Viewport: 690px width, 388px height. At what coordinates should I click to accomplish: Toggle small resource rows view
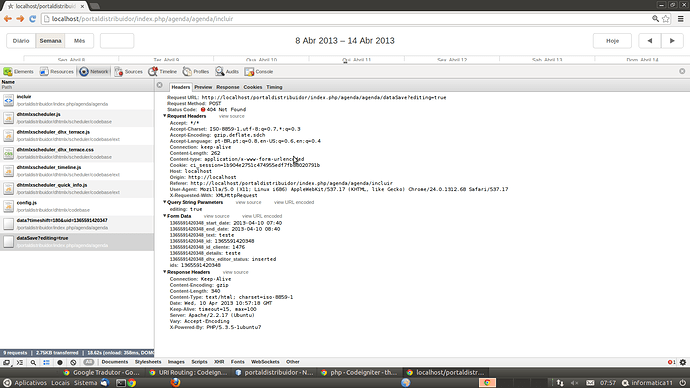point(46,362)
